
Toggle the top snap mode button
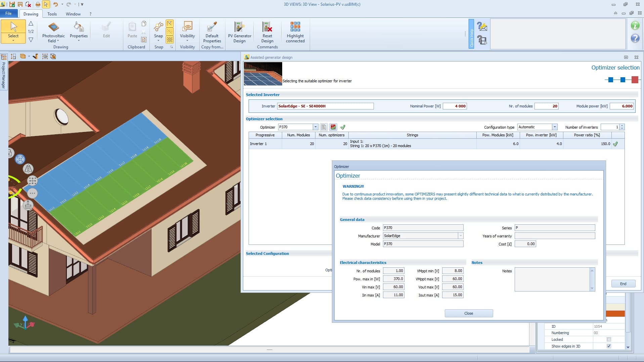[x=170, y=24]
